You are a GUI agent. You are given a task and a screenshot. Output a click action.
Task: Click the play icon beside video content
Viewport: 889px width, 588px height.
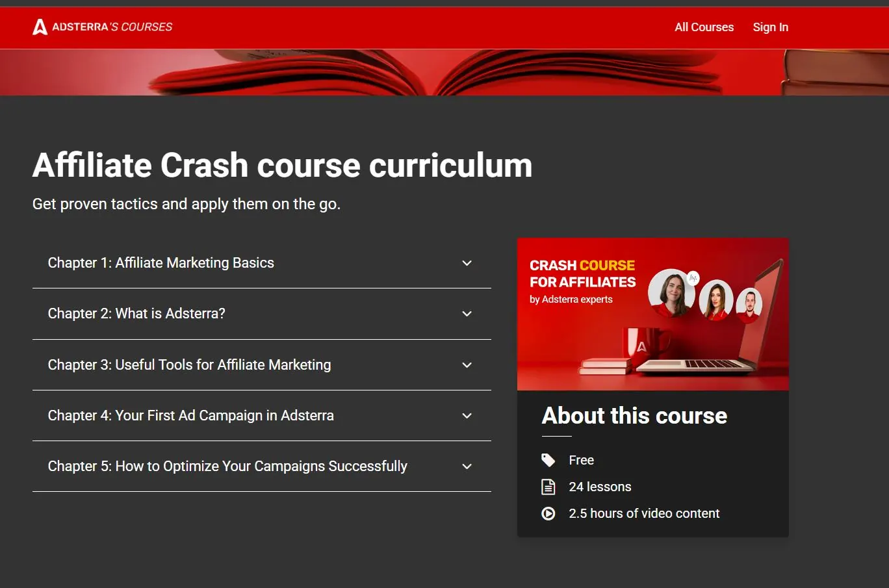pyautogui.click(x=548, y=513)
